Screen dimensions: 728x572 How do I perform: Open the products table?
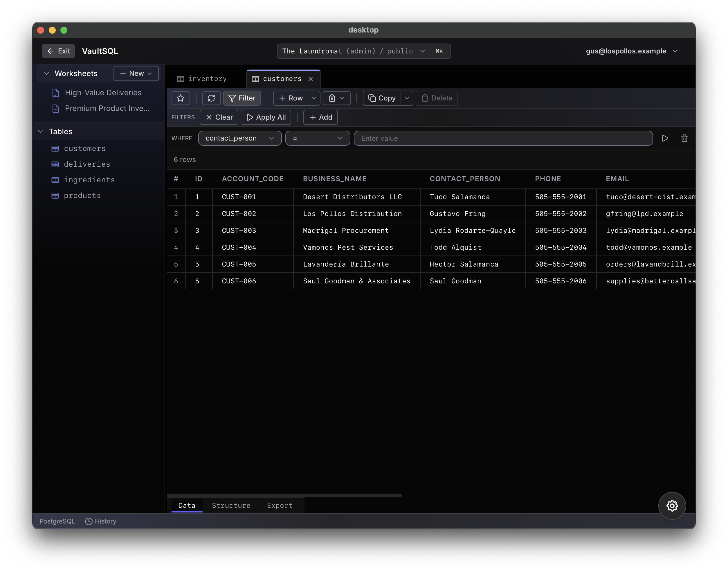pos(82,196)
